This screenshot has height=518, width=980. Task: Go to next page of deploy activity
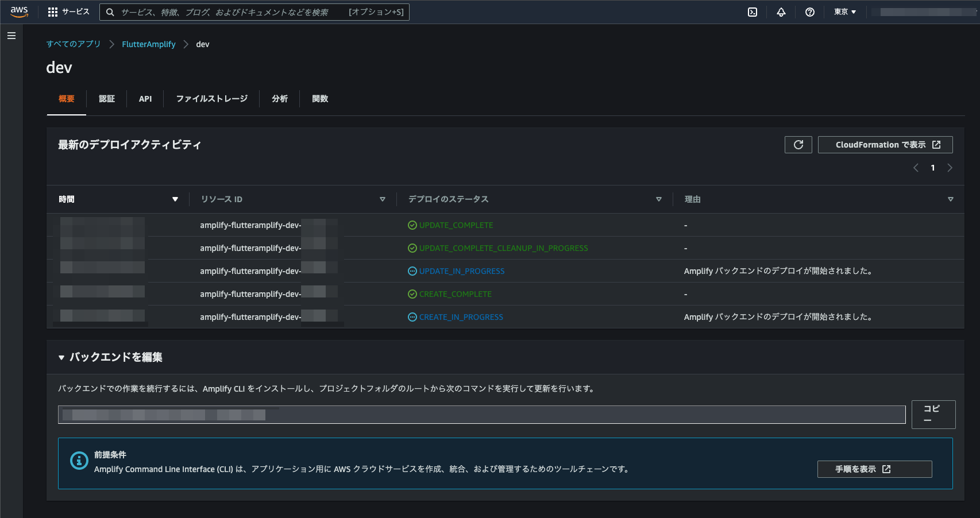(950, 168)
